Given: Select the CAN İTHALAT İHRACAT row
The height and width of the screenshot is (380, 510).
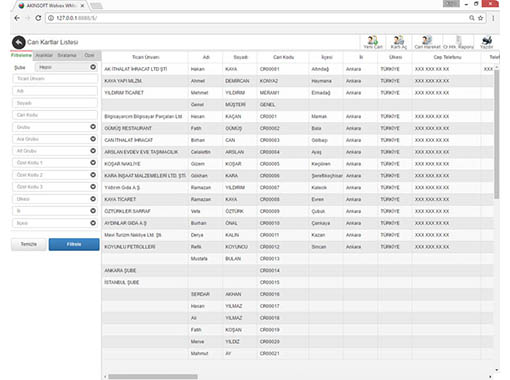Looking at the screenshot, I should tap(298, 140).
